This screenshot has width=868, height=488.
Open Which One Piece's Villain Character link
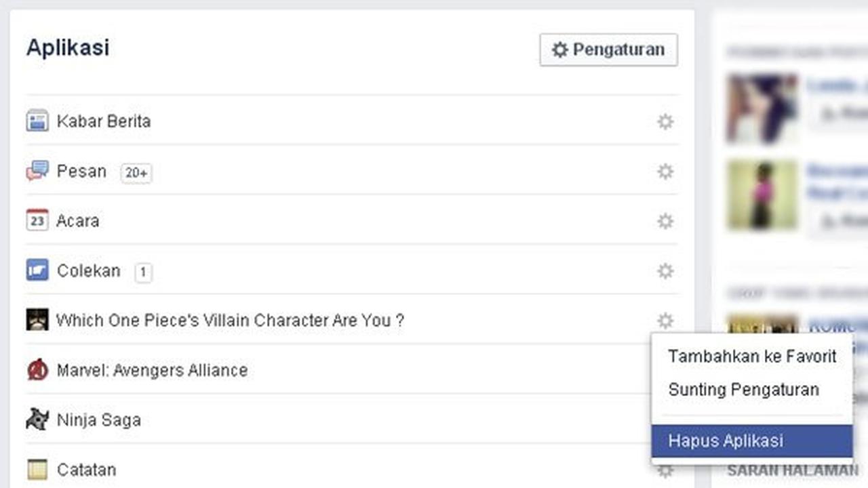click(x=230, y=321)
